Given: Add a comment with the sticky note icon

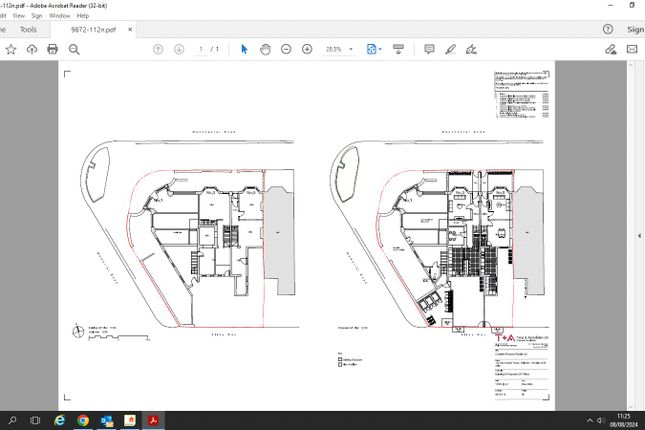Looking at the screenshot, I should pyautogui.click(x=429, y=49).
